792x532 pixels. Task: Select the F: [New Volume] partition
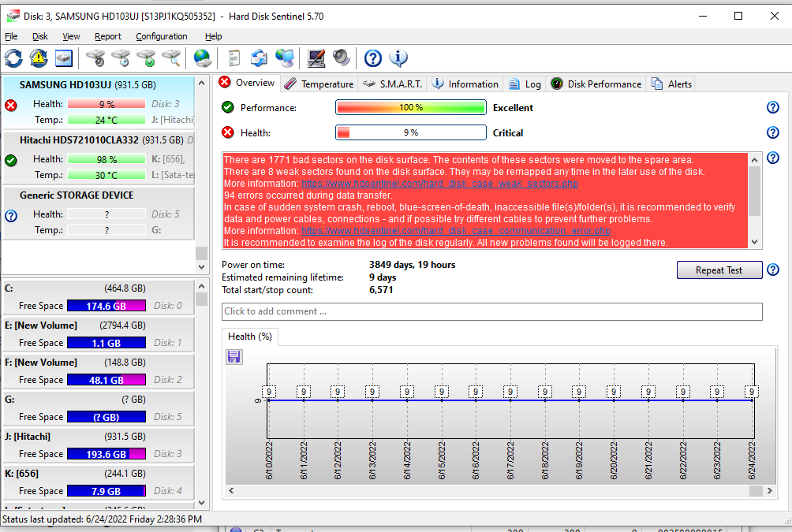[x=99, y=371]
